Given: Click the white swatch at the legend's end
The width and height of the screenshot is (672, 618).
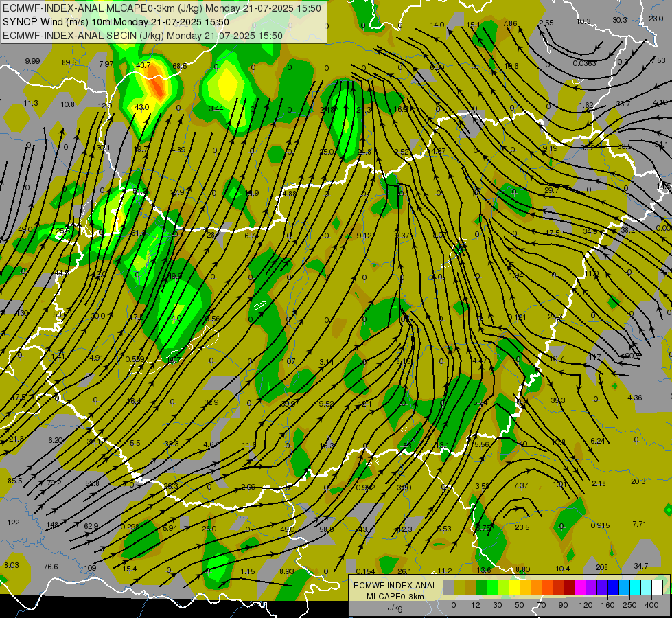Looking at the screenshot, I should pos(657,587).
